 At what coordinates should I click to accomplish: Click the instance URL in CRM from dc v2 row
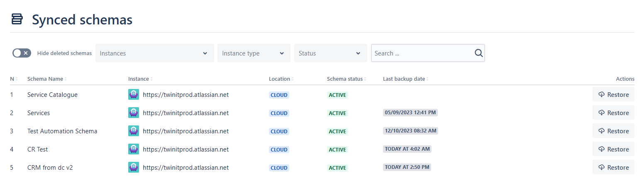pyautogui.click(x=186, y=168)
